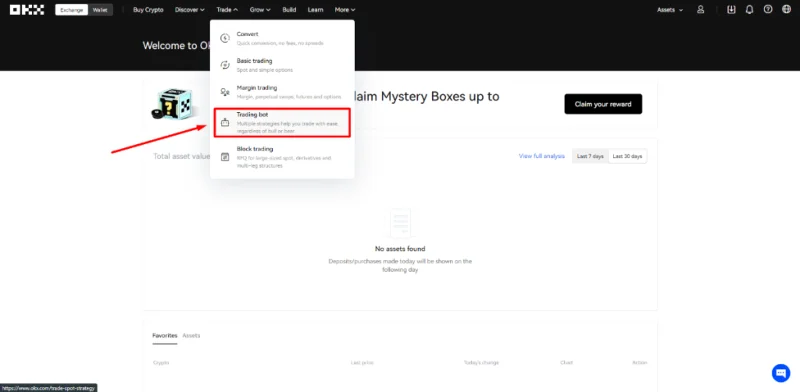Click the download app icon
The image size is (800, 392).
[731, 10]
